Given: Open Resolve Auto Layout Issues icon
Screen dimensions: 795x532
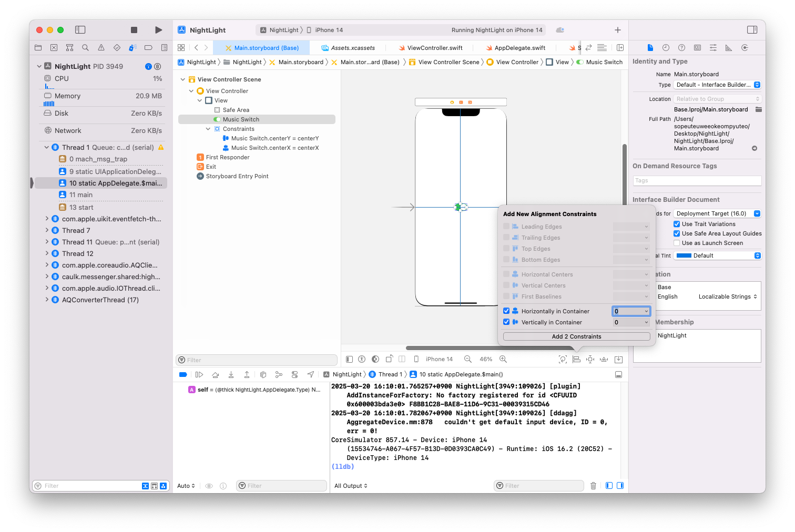Looking at the screenshot, I should (604, 359).
